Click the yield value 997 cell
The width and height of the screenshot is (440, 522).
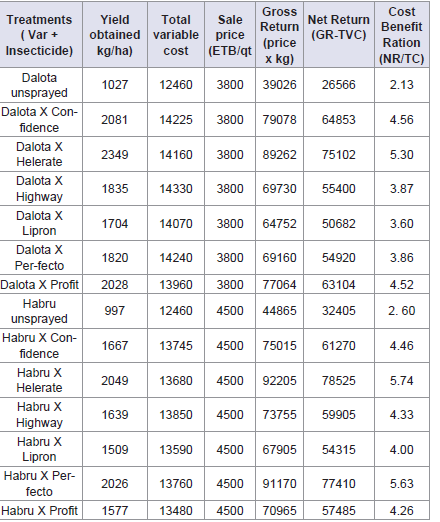115,311
